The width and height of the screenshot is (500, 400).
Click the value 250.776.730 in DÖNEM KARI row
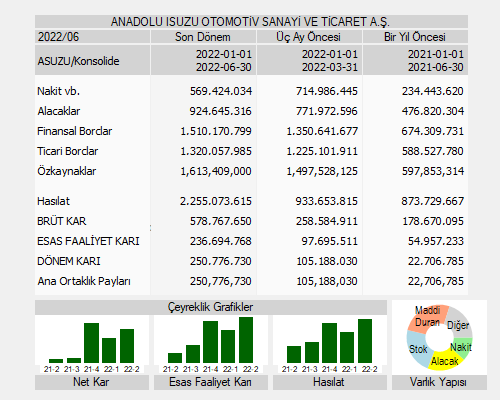(x=221, y=261)
